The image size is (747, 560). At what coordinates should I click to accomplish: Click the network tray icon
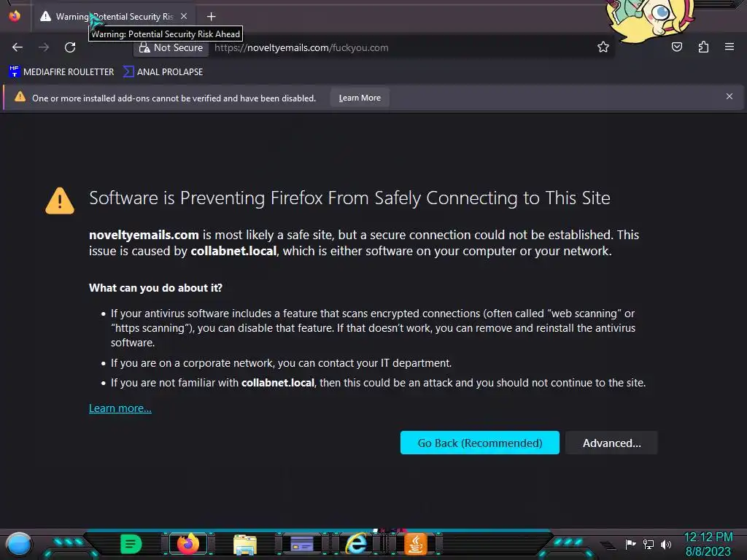648,544
